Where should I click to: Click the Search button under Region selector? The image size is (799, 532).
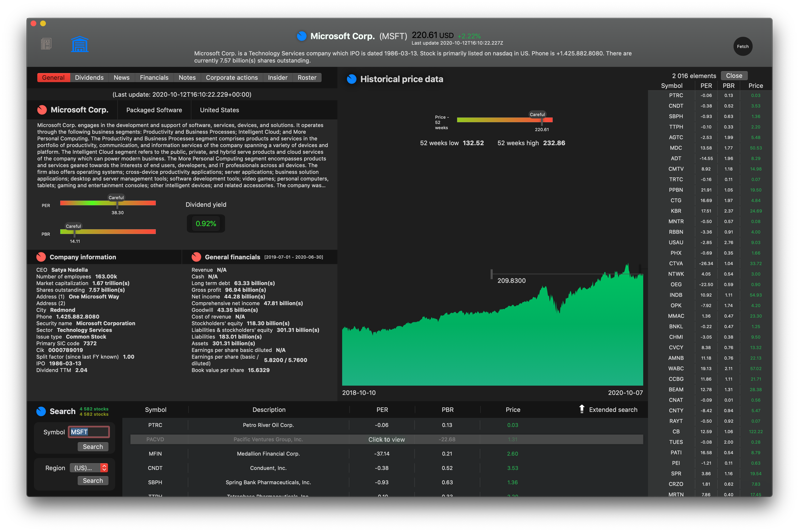(x=93, y=480)
